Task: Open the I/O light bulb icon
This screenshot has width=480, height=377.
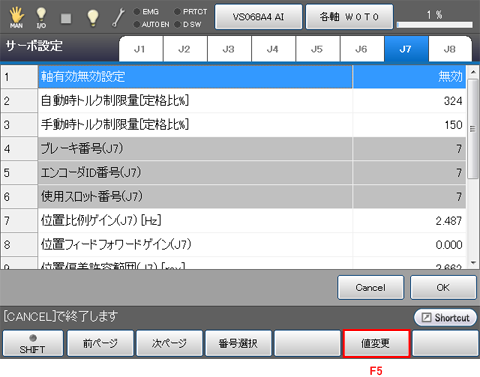Action: tap(41, 17)
